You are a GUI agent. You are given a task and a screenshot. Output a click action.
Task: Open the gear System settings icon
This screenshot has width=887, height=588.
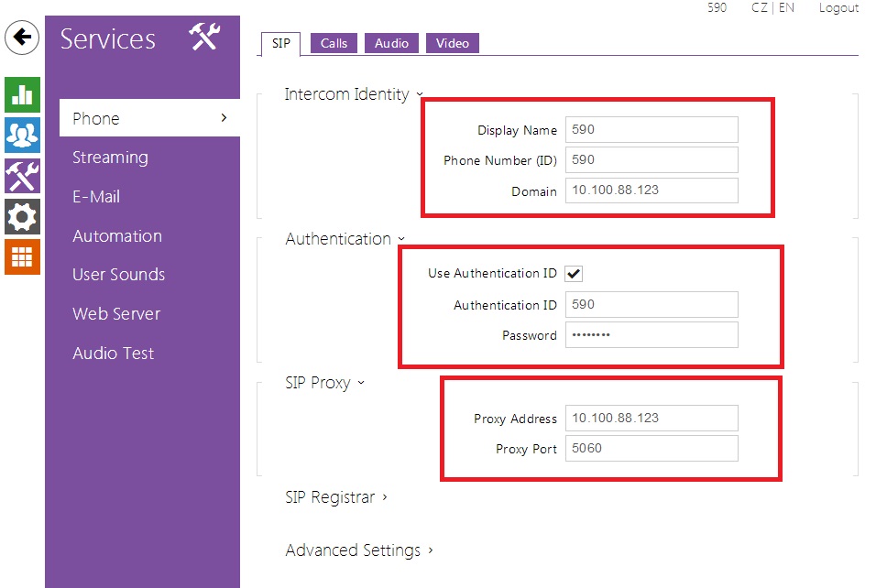coord(22,216)
